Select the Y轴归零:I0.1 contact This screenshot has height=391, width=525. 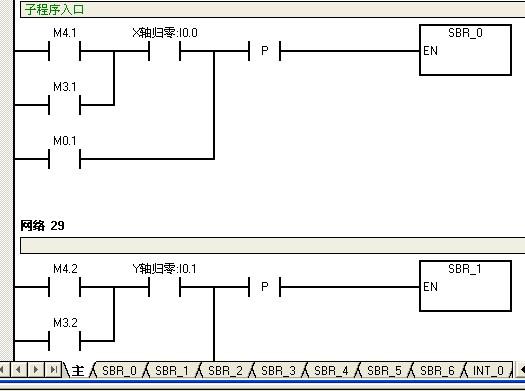164,287
